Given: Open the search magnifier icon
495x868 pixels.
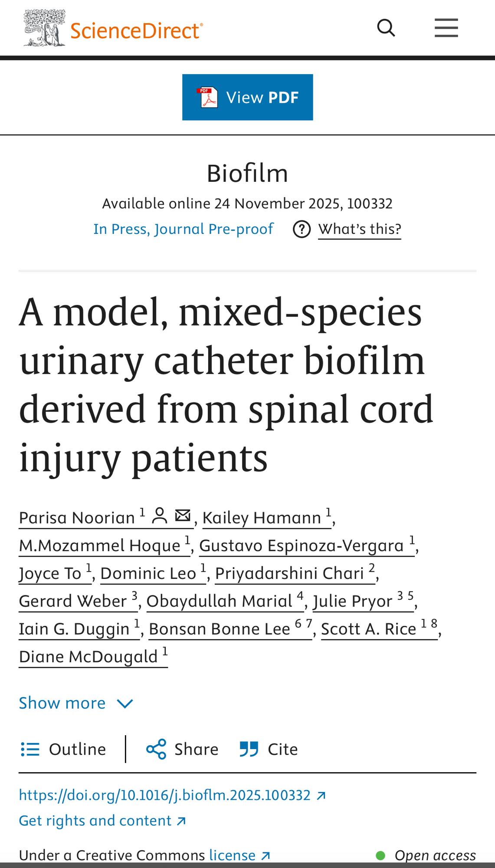Looking at the screenshot, I should (x=386, y=28).
